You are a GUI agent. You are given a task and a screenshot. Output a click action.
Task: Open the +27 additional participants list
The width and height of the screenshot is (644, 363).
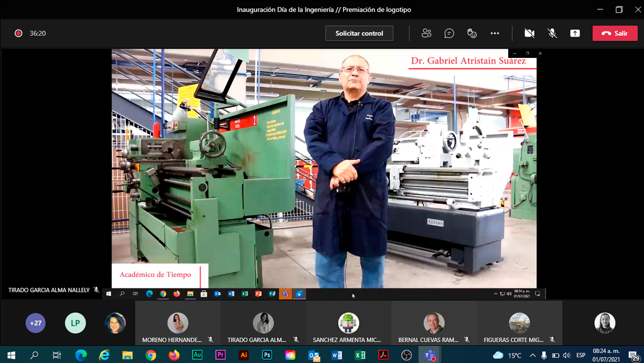pos(36,323)
